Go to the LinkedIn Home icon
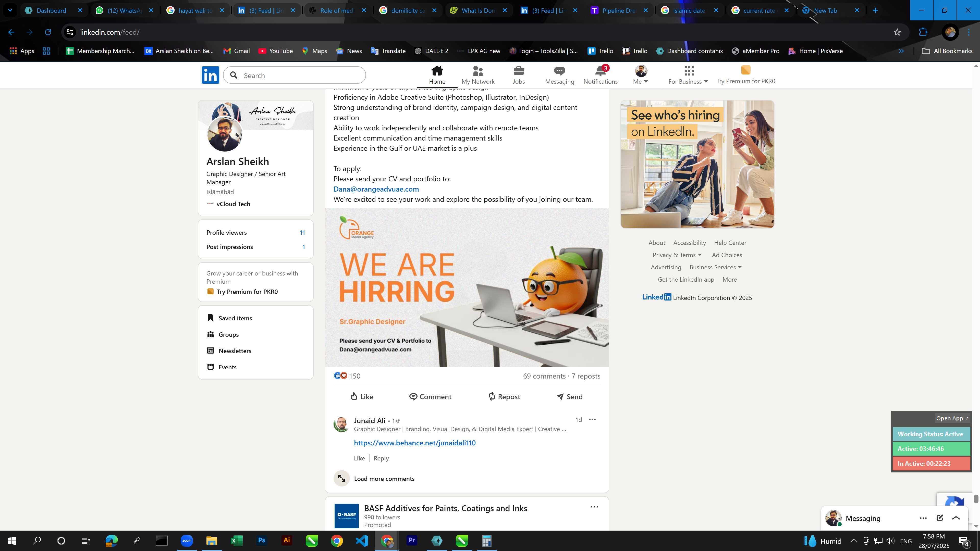 point(437,75)
